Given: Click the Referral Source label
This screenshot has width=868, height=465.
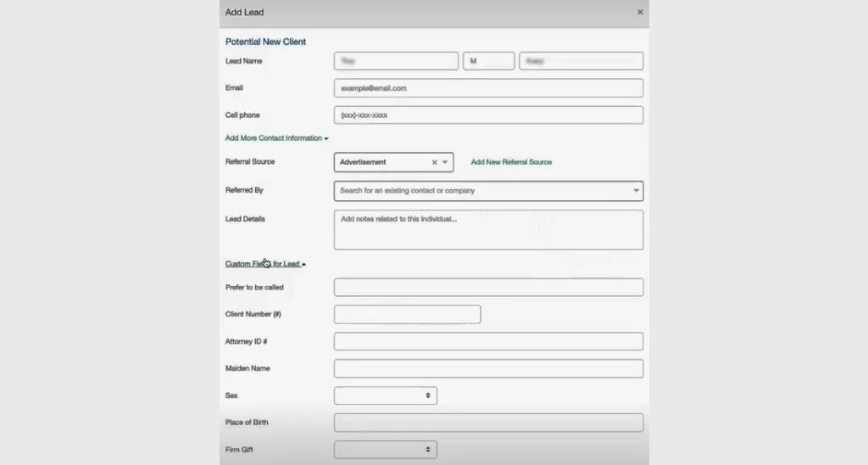Looking at the screenshot, I should pyautogui.click(x=250, y=162).
